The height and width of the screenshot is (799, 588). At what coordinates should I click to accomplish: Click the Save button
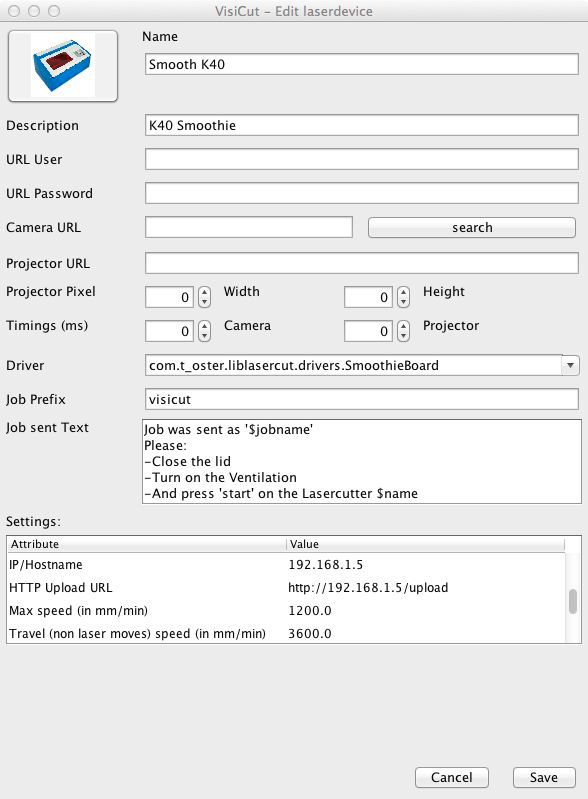(544, 777)
